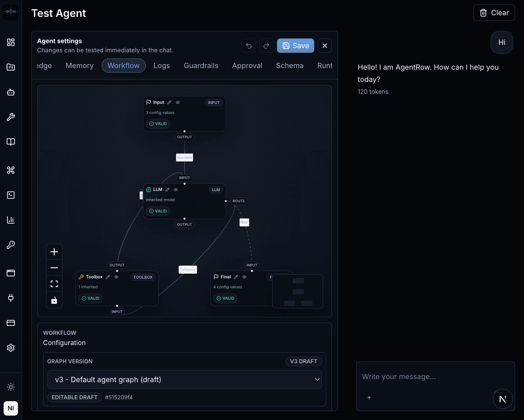Select the final edge label

point(244,222)
